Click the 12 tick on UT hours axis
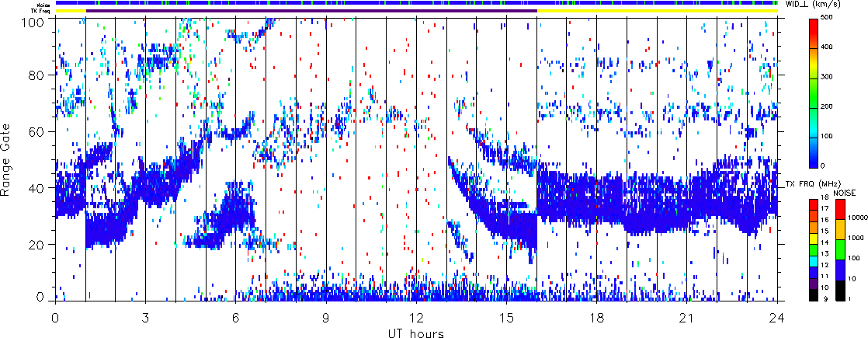 coord(416,319)
